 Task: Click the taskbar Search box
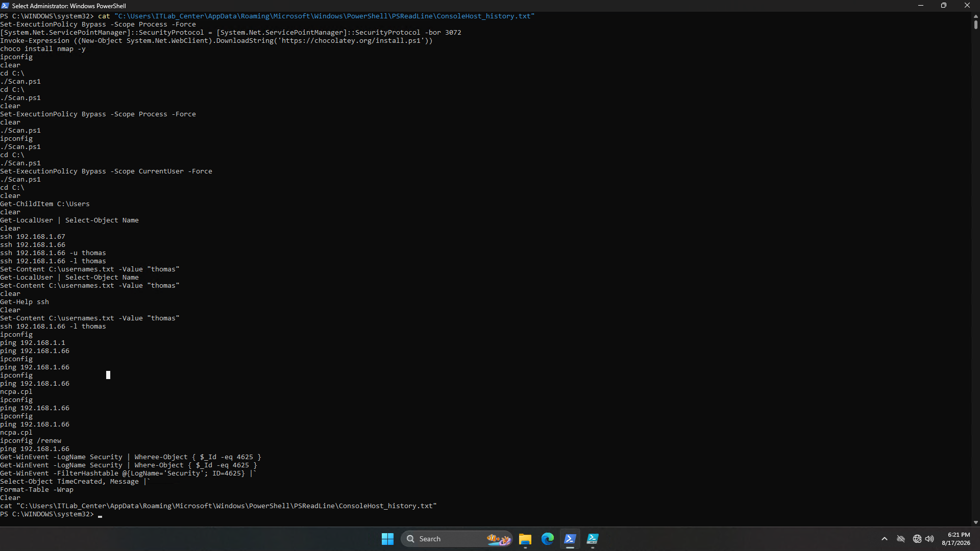[457, 539]
